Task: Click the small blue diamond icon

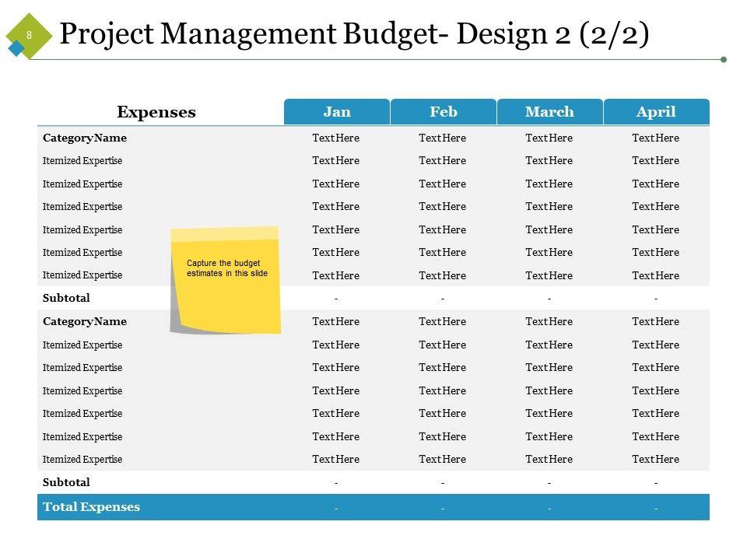Action: tap(14, 48)
